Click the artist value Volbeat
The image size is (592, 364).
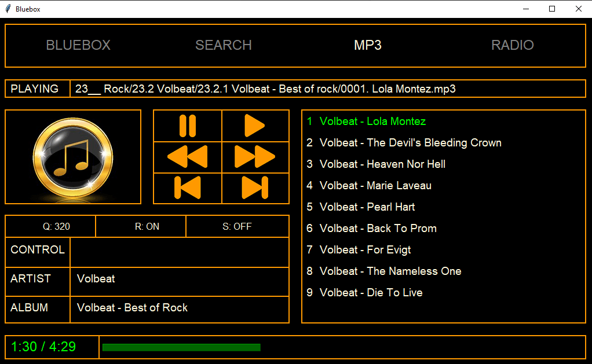tap(96, 279)
